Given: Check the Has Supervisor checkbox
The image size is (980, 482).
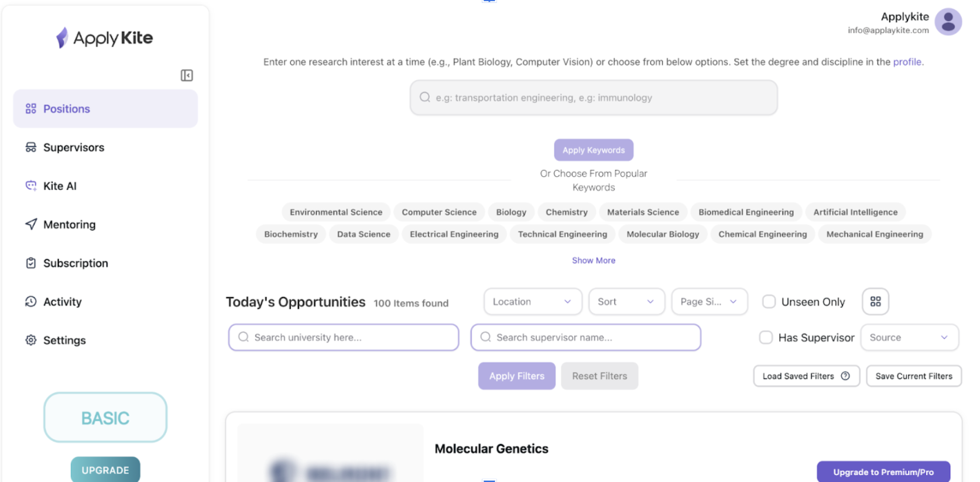Looking at the screenshot, I should tap(766, 338).
